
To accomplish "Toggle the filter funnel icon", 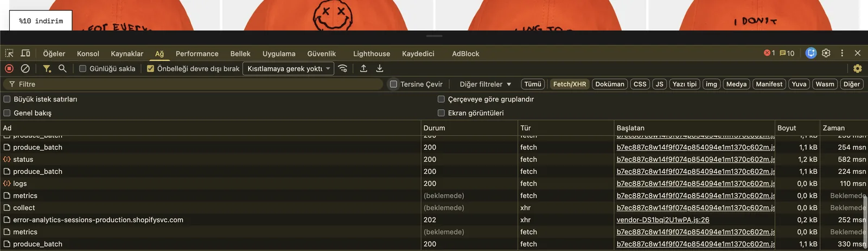I will [x=47, y=68].
